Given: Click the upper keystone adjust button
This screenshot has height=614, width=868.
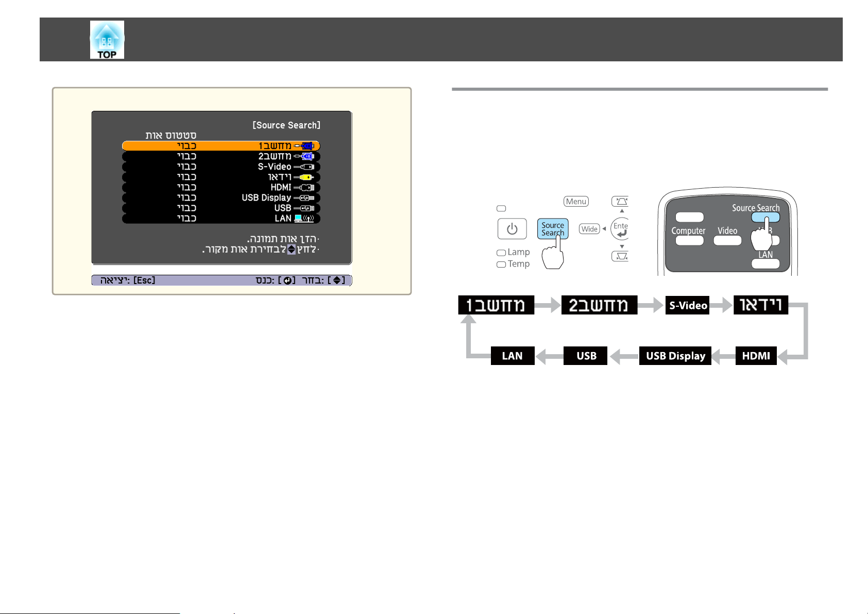Looking at the screenshot, I should (x=620, y=201).
